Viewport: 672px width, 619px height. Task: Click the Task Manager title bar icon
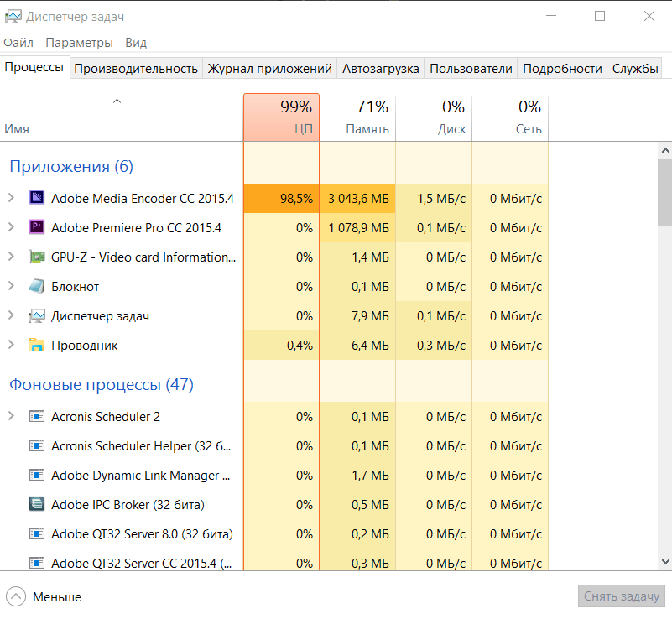coord(13,17)
